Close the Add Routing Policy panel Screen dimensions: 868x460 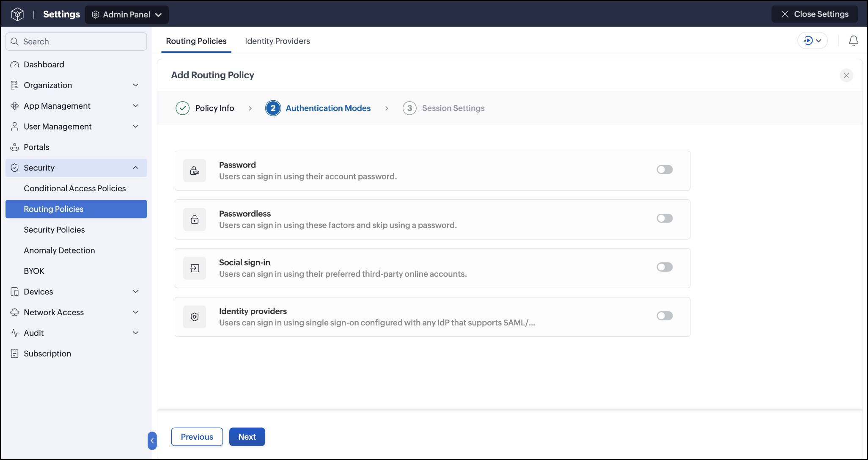tap(846, 75)
